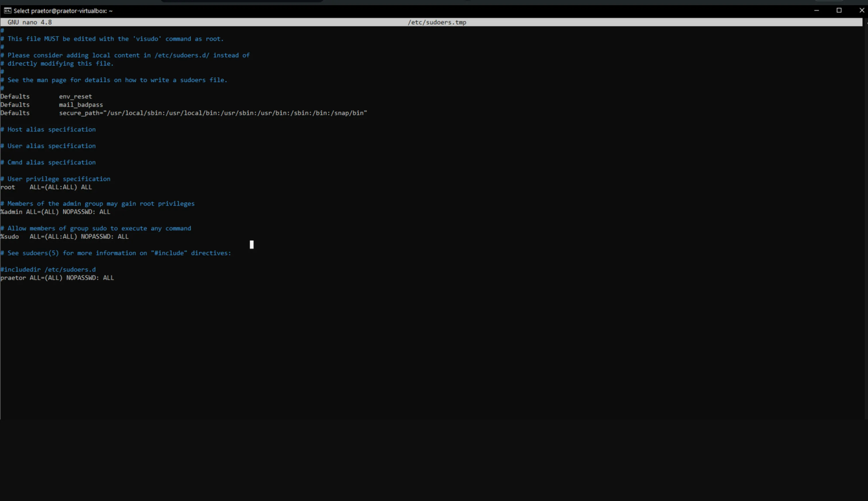
Task: Minimize the praetor terminal window
Action: [x=816, y=11]
